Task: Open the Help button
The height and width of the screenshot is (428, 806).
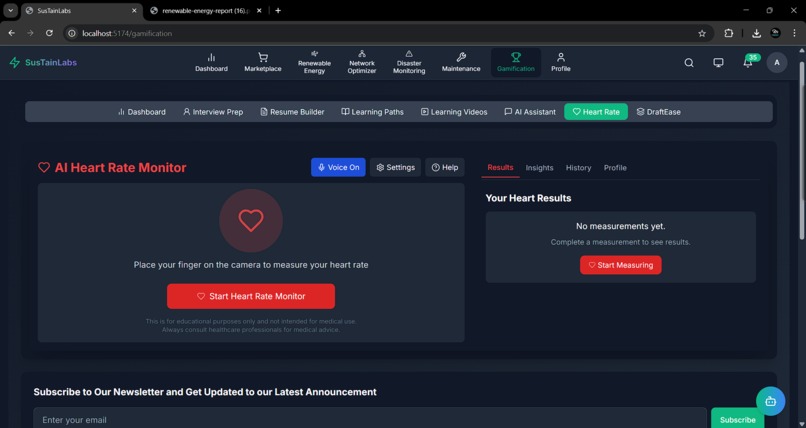Action: point(445,168)
